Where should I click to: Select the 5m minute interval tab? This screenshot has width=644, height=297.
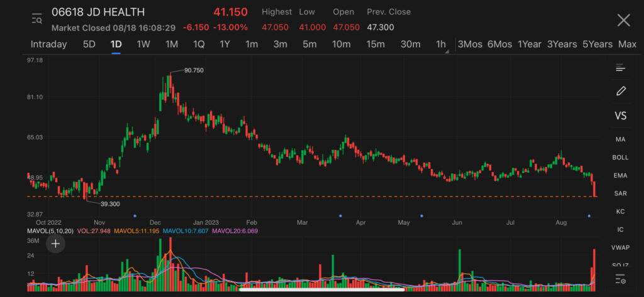point(309,45)
